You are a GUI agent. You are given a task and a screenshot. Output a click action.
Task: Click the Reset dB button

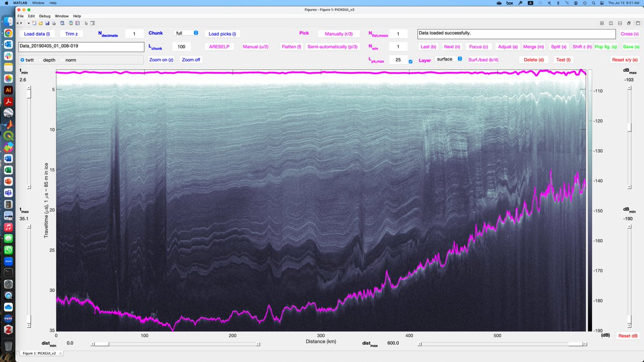[x=628, y=336]
